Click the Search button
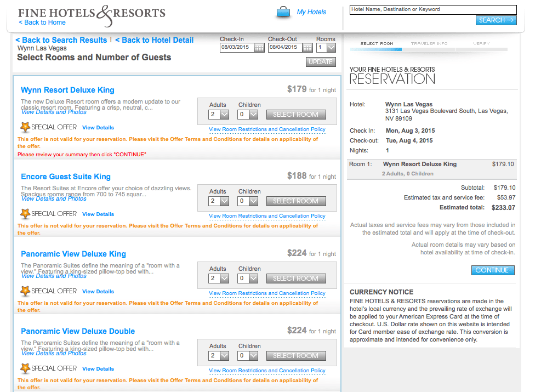Screen dimensions: 541x392 496,20
